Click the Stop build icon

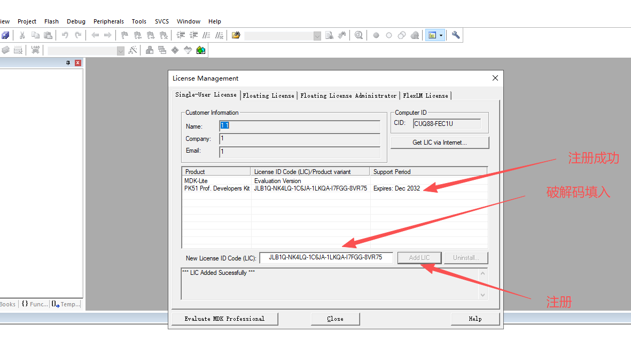[x=18, y=50]
